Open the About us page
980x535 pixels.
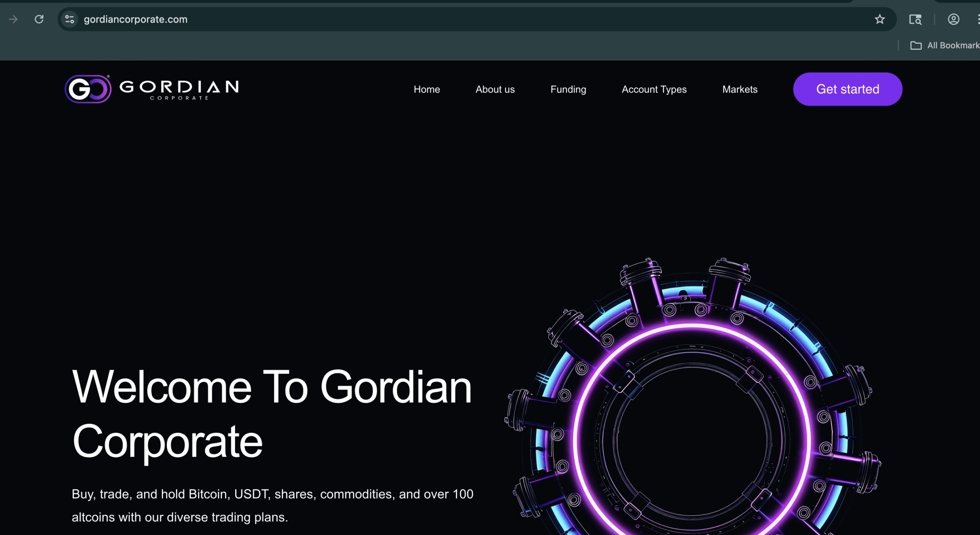pos(495,89)
